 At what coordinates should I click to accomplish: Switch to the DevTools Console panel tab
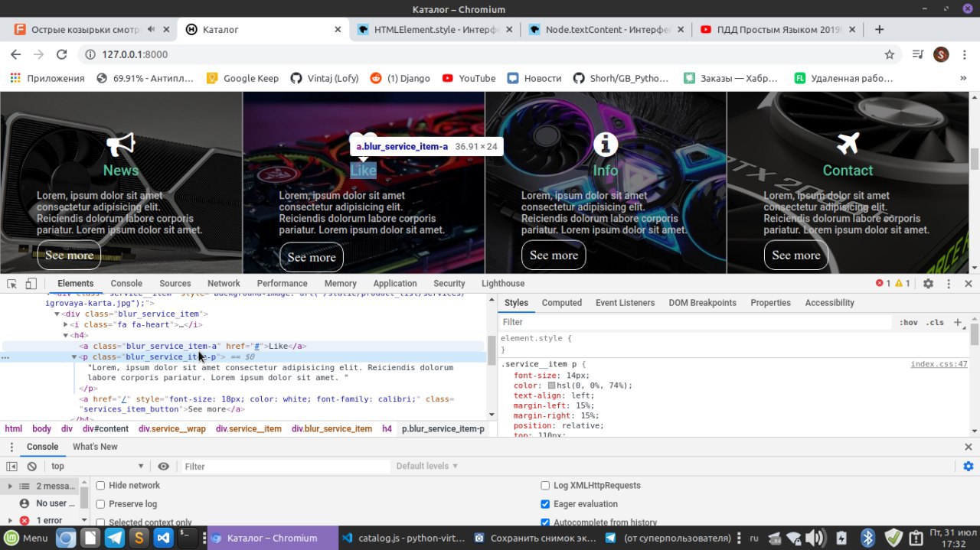point(126,283)
